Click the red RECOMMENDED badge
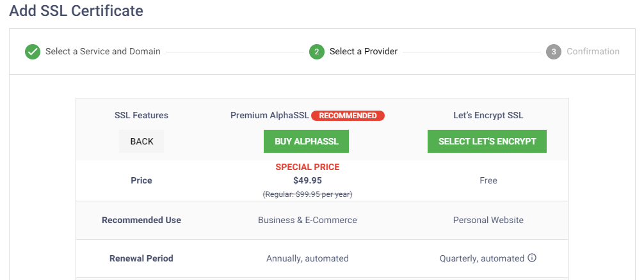Image resolution: width=644 pixels, height=280 pixels. (348, 116)
